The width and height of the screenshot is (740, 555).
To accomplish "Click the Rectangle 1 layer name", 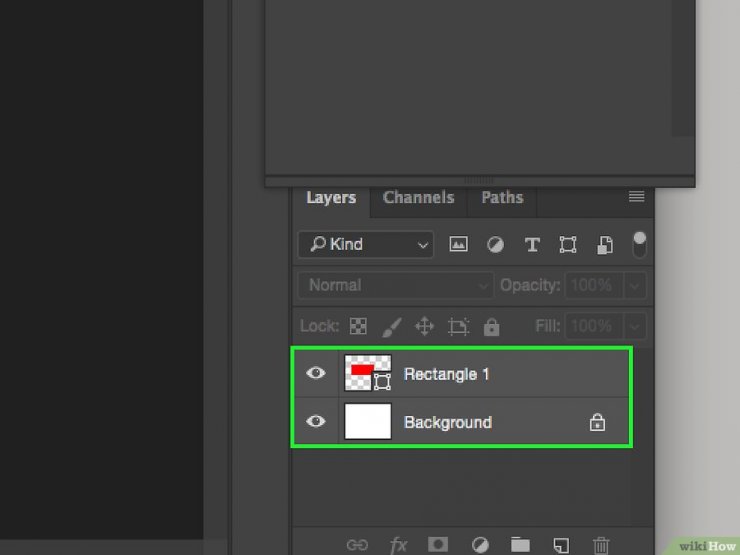I will [446, 374].
